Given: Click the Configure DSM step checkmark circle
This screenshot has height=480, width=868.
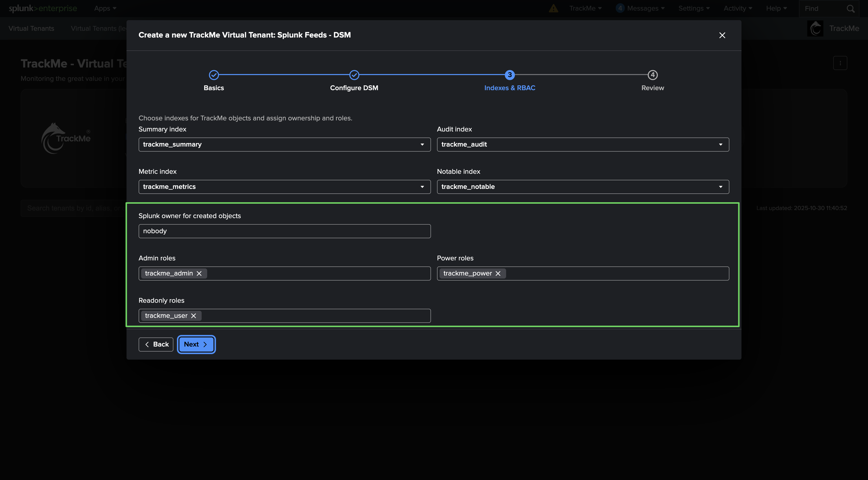Looking at the screenshot, I should 354,75.
